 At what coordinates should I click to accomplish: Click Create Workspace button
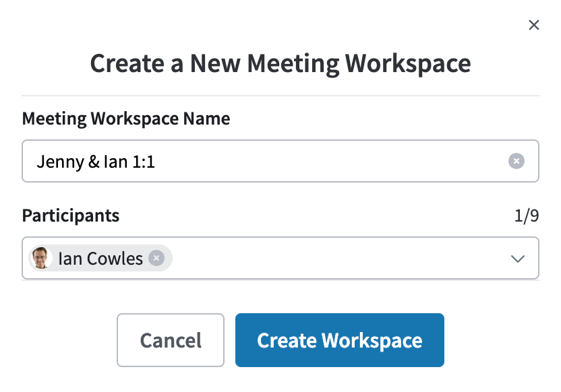(x=340, y=340)
